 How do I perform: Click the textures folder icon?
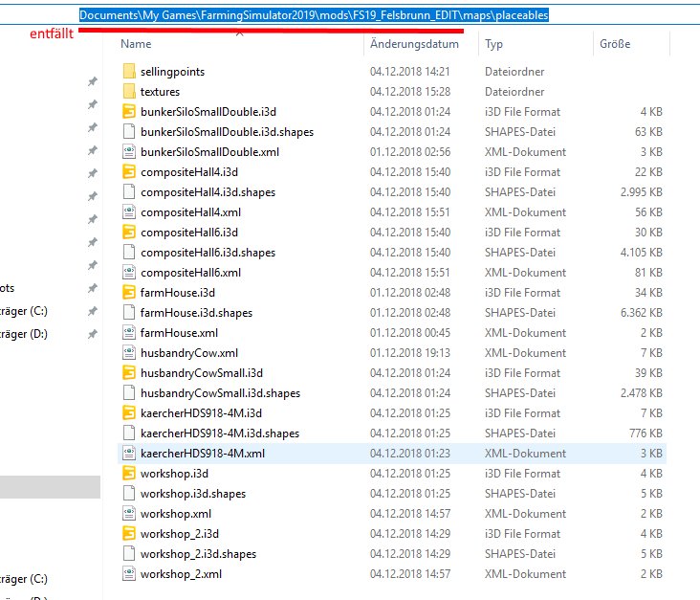coord(129,92)
